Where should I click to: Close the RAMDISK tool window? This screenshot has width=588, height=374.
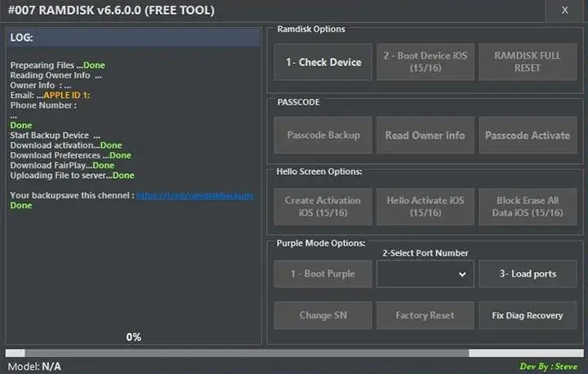(x=565, y=11)
